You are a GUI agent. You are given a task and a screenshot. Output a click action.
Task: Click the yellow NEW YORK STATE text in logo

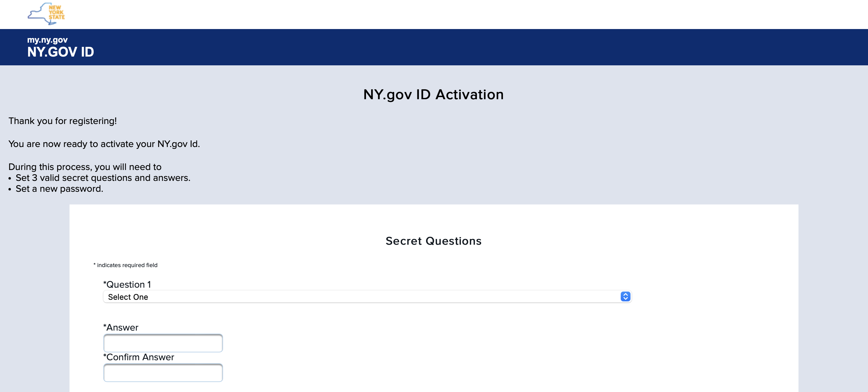coord(56,13)
